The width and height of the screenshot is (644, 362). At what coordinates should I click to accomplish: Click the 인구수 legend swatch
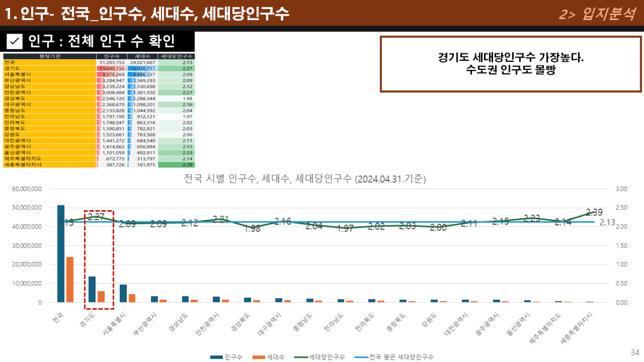[x=216, y=357]
